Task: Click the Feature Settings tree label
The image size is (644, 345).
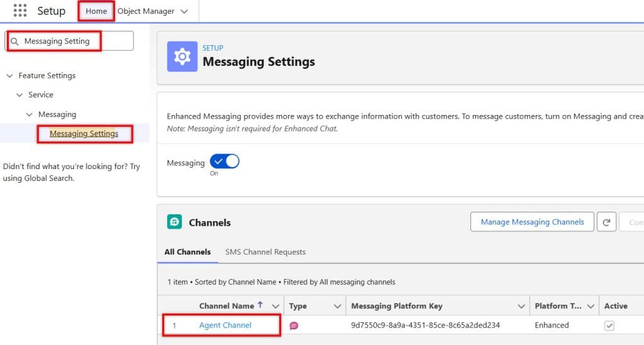Action: point(47,75)
